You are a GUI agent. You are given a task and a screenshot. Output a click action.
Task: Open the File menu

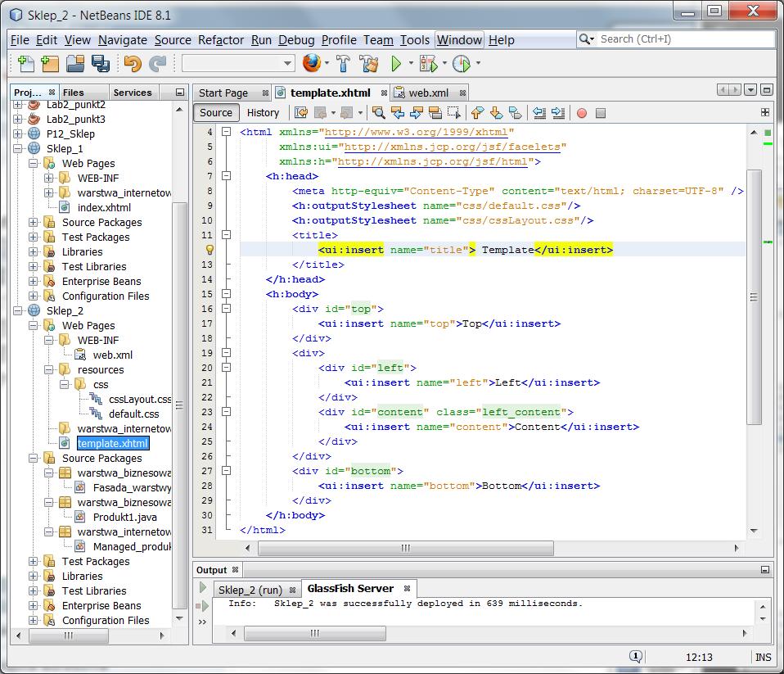point(20,40)
